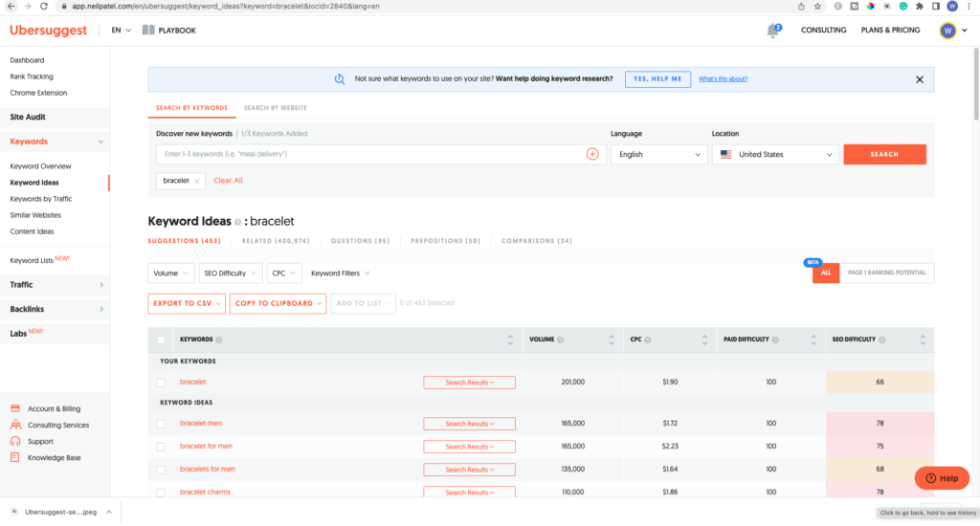The width and height of the screenshot is (980, 526).
Task: Expand the Keyword Filters dropdown
Action: (x=341, y=273)
